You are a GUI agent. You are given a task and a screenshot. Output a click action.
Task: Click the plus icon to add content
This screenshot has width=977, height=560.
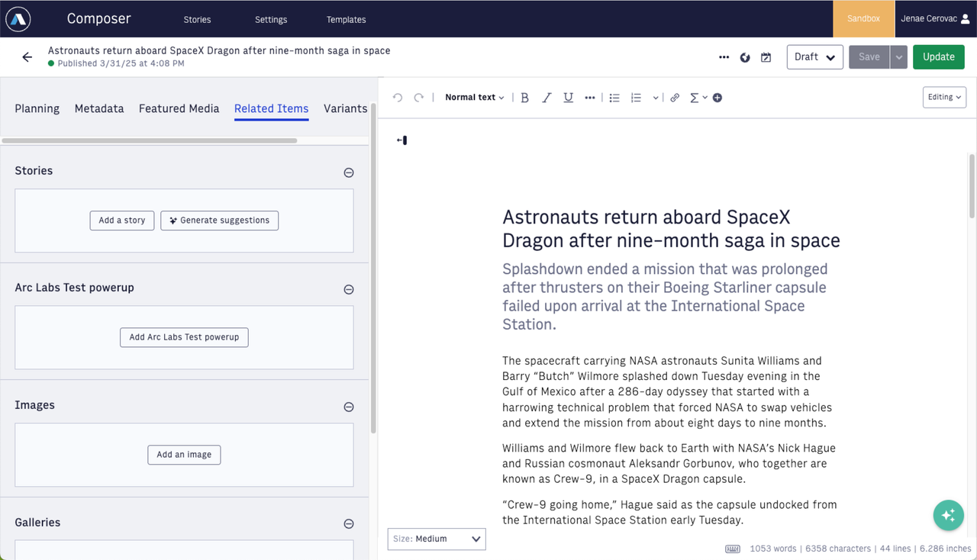coord(717,98)
